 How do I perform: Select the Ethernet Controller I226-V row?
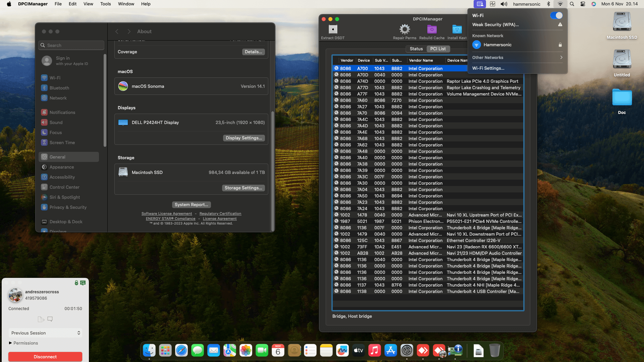pyautogui.click(x=428, y=241)
